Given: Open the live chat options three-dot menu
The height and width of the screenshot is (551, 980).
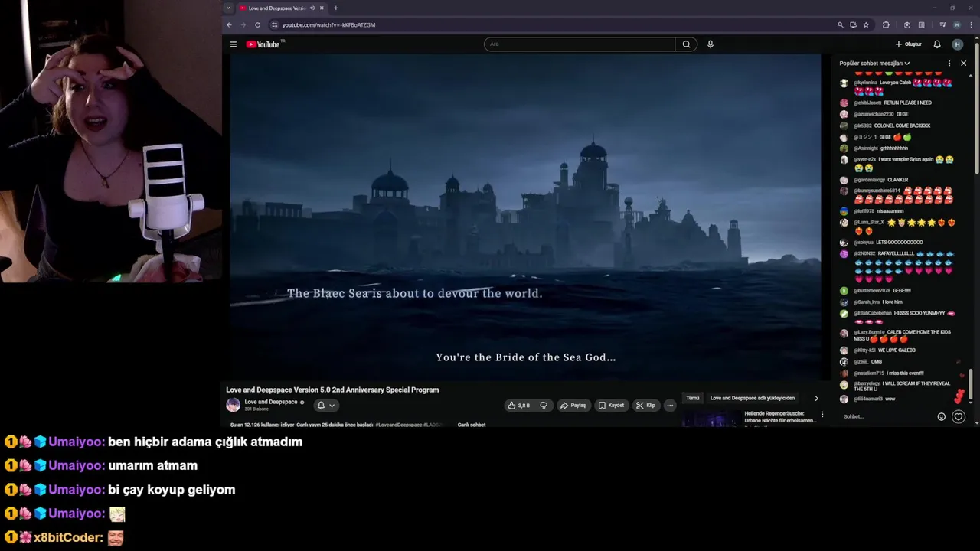Looking at the screenshot, I should (949, 64).
